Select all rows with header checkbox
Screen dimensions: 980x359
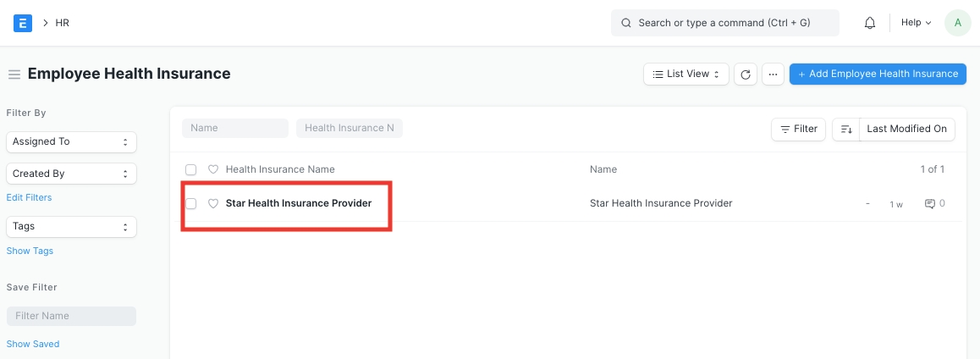click(191, 170)
